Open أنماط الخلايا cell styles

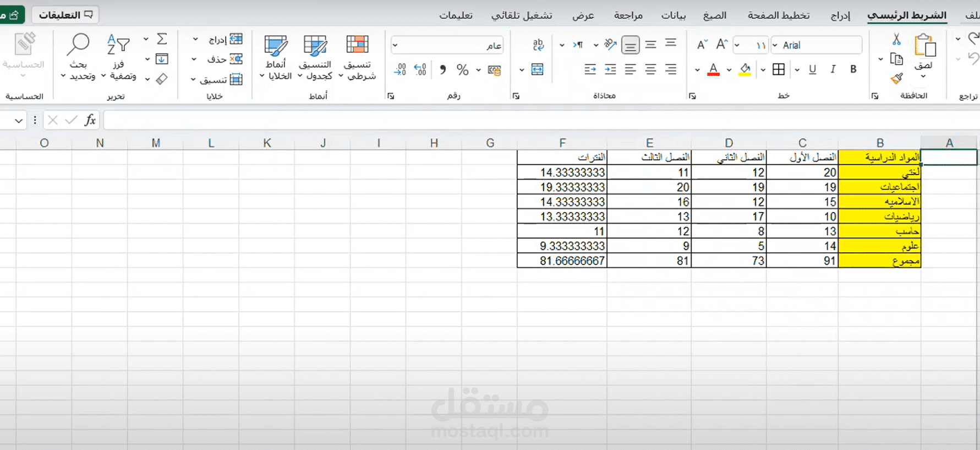tap(276, 57)
